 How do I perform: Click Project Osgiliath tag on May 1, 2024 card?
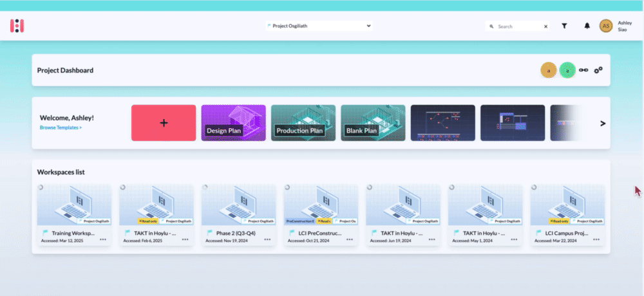click(x=506, y=221)
